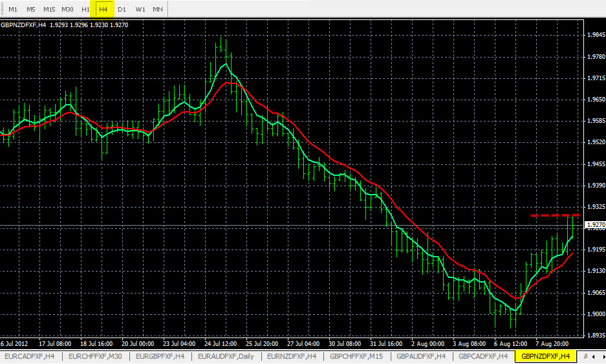Open the GBPCHFFXF,M15 chart tab
Viewport: 606px width, 364px height.
[356, 356]
